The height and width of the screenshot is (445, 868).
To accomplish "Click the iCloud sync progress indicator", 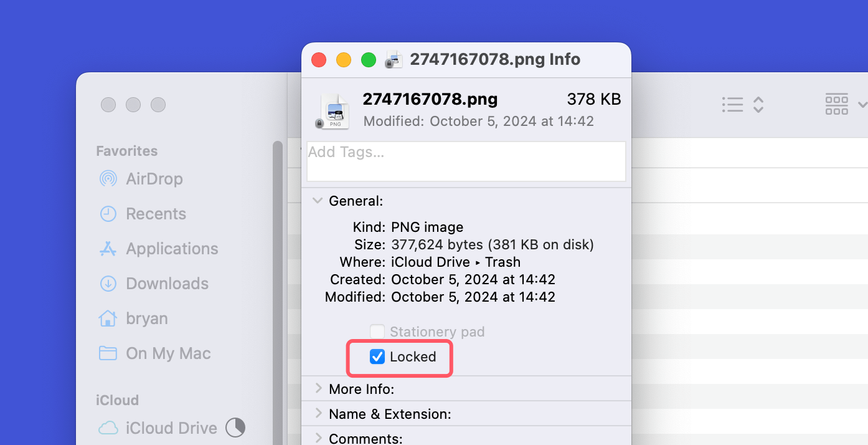I will (235, 428).
